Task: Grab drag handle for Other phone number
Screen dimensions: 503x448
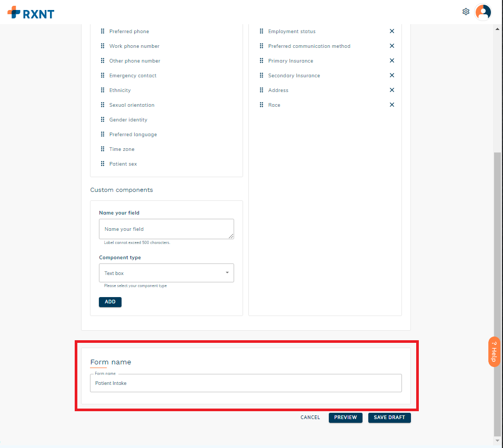Action: pyautogui.click(x=103, y=60)
